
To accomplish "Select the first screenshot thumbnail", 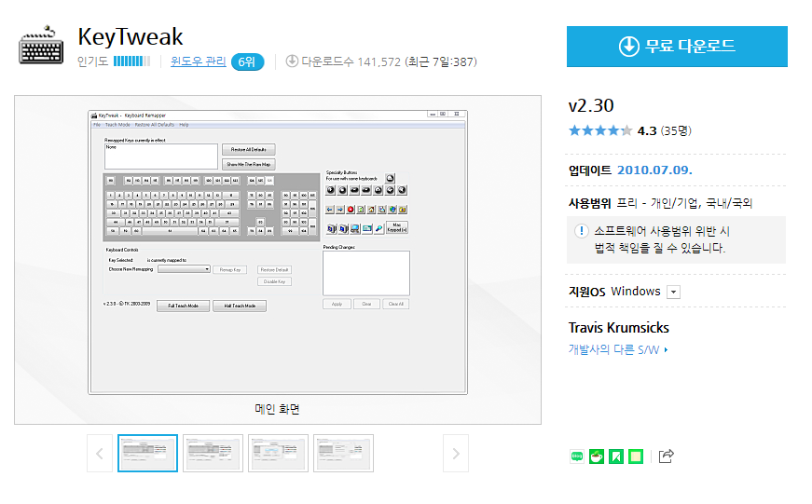I will tap(147, 454).
